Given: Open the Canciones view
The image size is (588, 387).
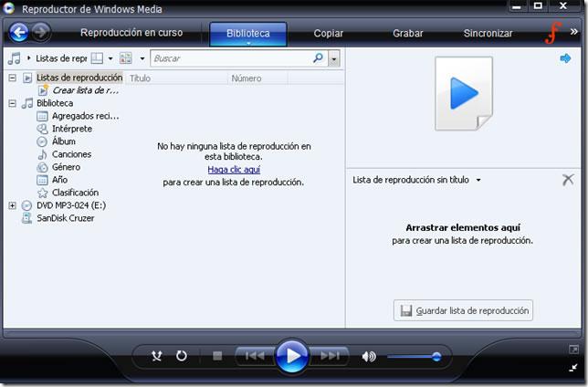Looking at the screenshot, I should click(71, 154).
